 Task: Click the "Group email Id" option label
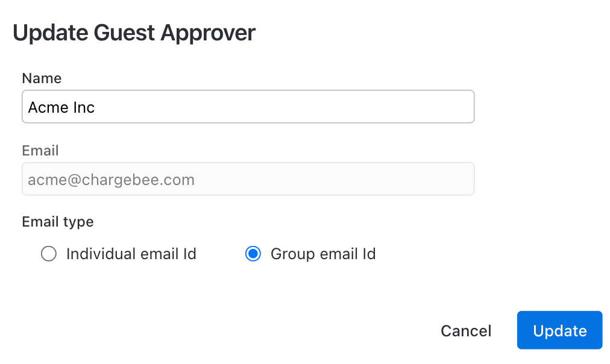coord(323,254)
